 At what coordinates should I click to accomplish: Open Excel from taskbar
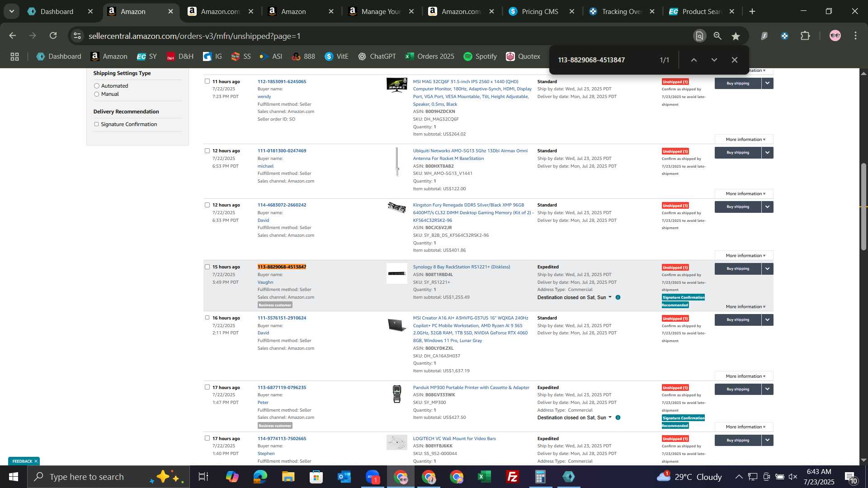pos(485,477)
